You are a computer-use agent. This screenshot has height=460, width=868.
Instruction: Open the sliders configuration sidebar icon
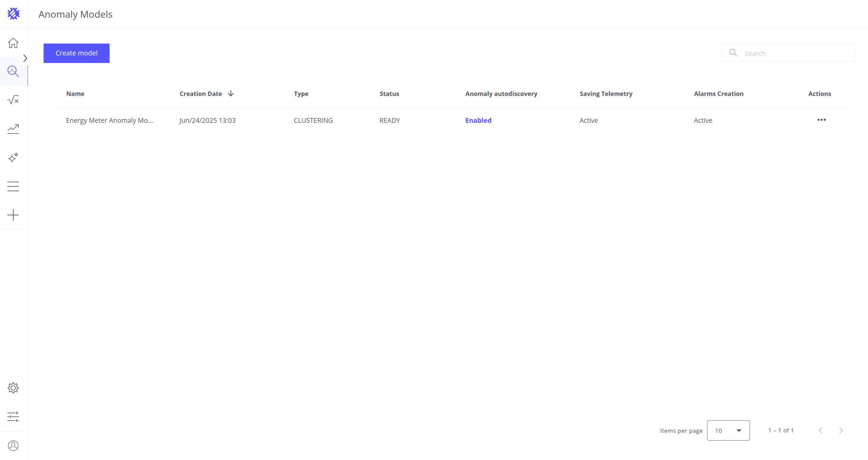point(13,417)
